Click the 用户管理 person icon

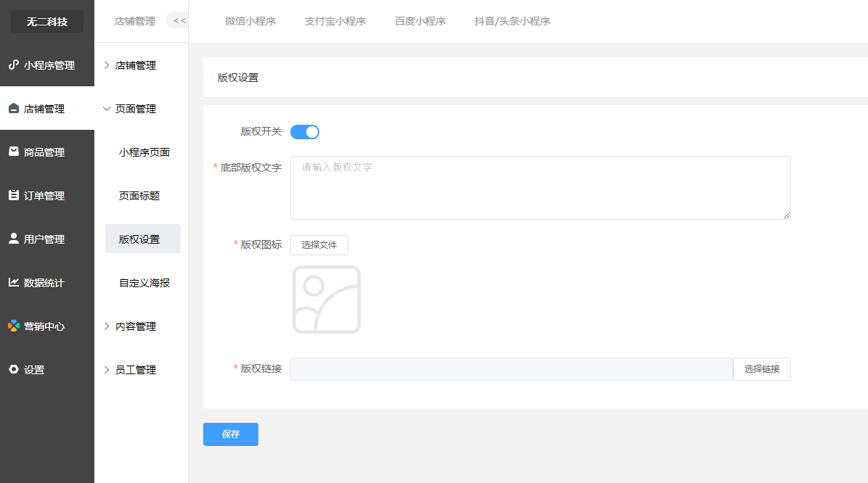(x=14, y=239)
